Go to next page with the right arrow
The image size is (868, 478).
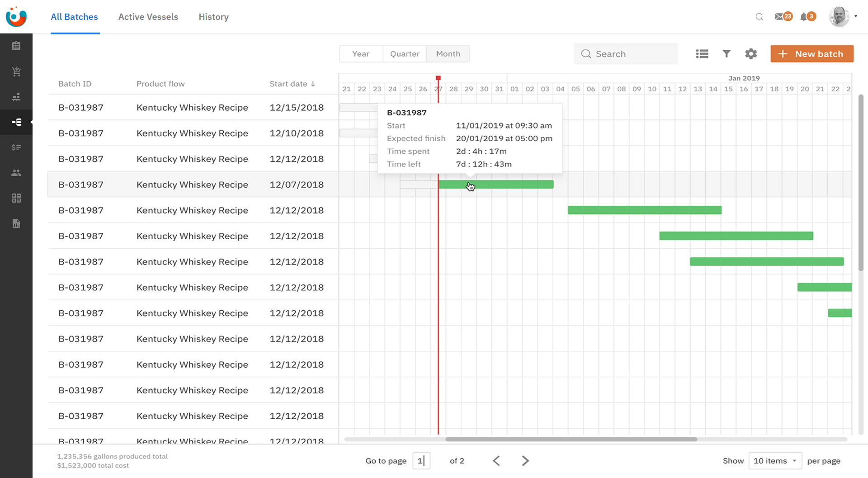pyautogui.click(x=525, y=460)
